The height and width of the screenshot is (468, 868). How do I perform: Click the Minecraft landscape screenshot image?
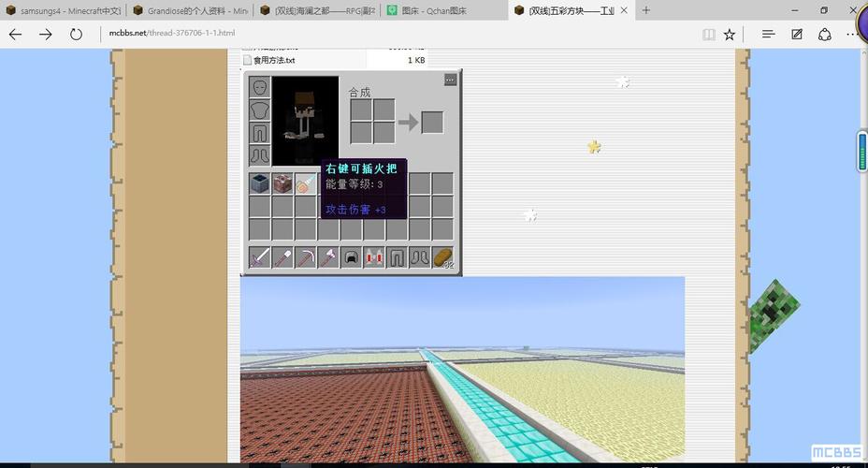coord(462,370)
